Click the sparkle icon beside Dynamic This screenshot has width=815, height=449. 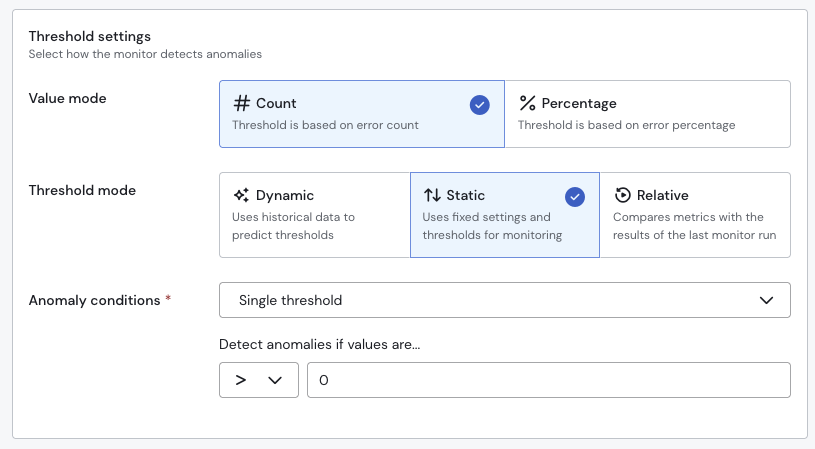tap(241, 195)
